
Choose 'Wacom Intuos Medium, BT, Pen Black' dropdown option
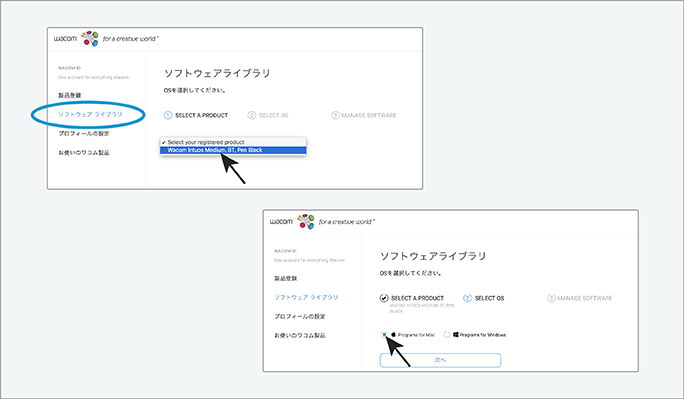(x=233, y=150)
